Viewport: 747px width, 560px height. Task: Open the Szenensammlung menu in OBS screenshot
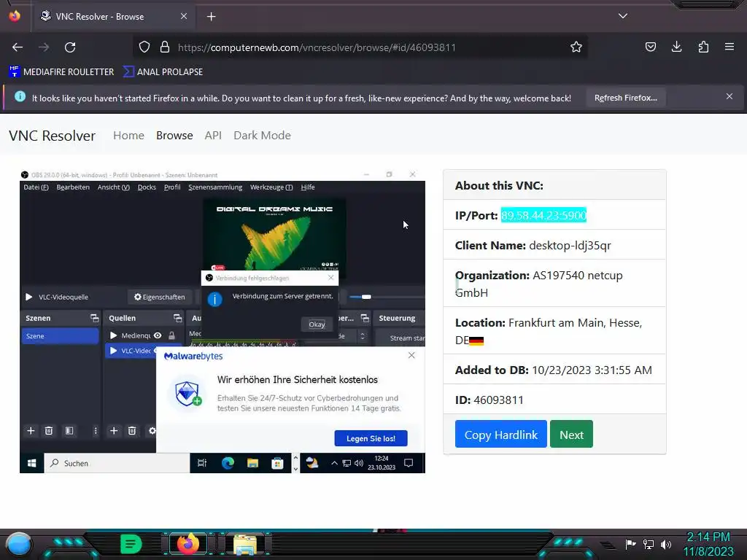pos(215,187)
